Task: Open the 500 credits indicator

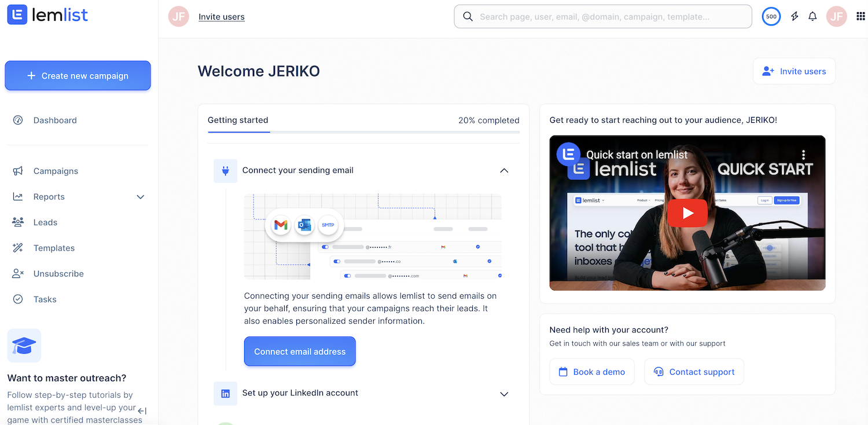Action: (x=771, y=17)
